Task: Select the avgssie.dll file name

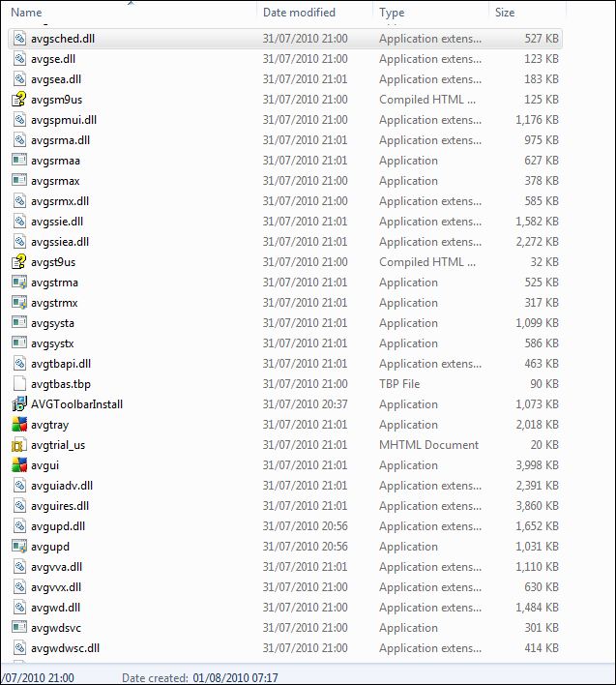Action: (57, 222)
